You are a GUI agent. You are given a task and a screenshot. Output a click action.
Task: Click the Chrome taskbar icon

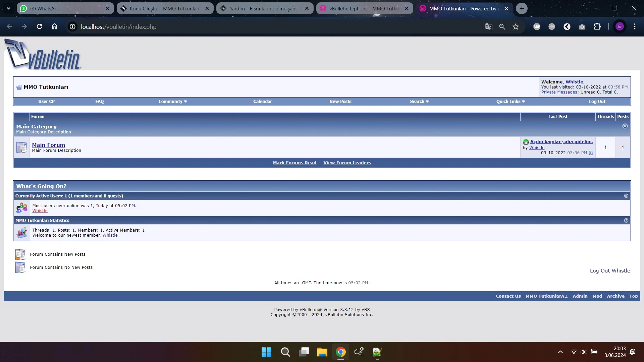click(340, 352)
